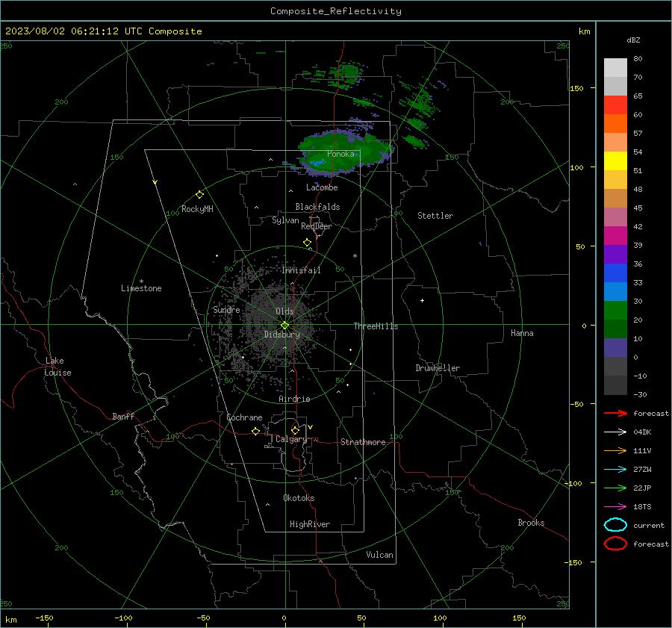Select the Innisfail label
The image size is (672, 628).
point(301,270)
